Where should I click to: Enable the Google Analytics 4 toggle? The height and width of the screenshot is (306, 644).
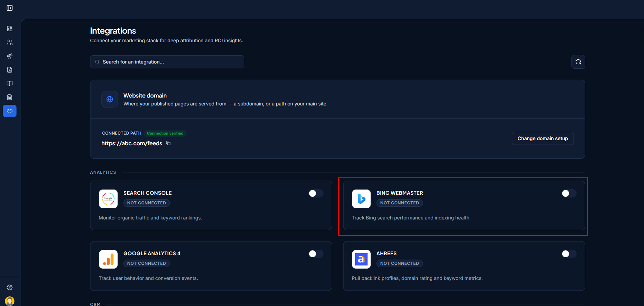(316, 254)
